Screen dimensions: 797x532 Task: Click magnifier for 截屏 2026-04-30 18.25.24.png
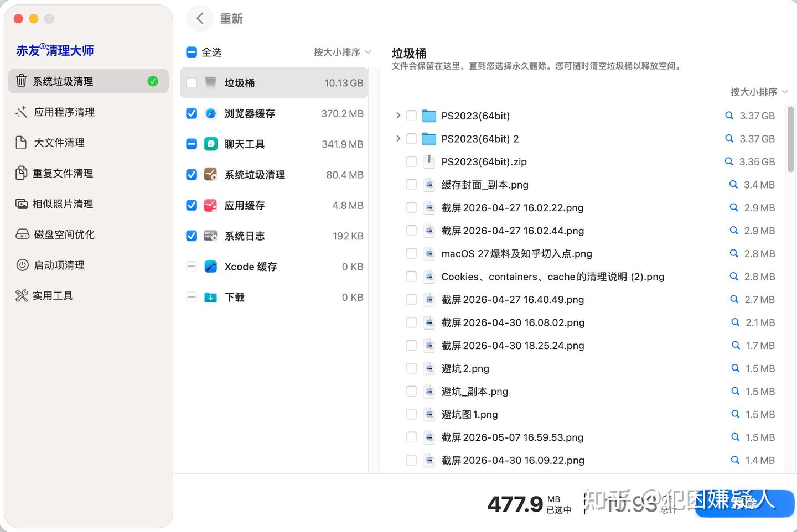736,345
